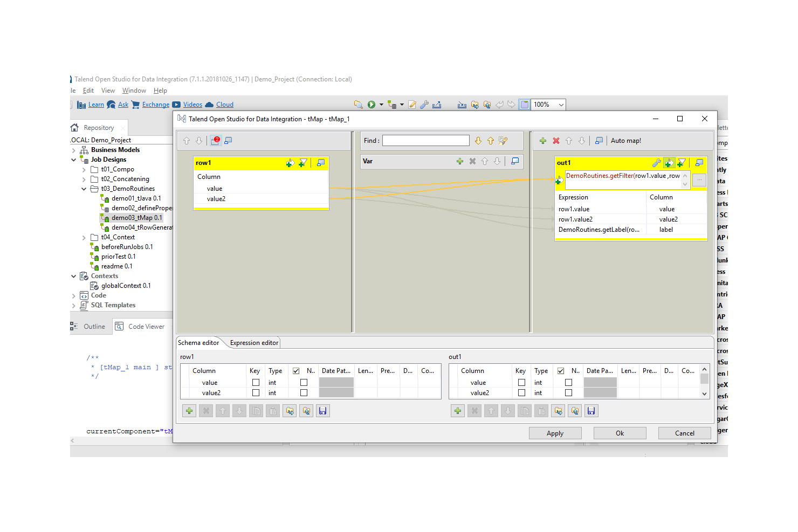Enable nullable for value2 in out1 schema
Viewport: 798px width, 532px height.
click(568, 393)
